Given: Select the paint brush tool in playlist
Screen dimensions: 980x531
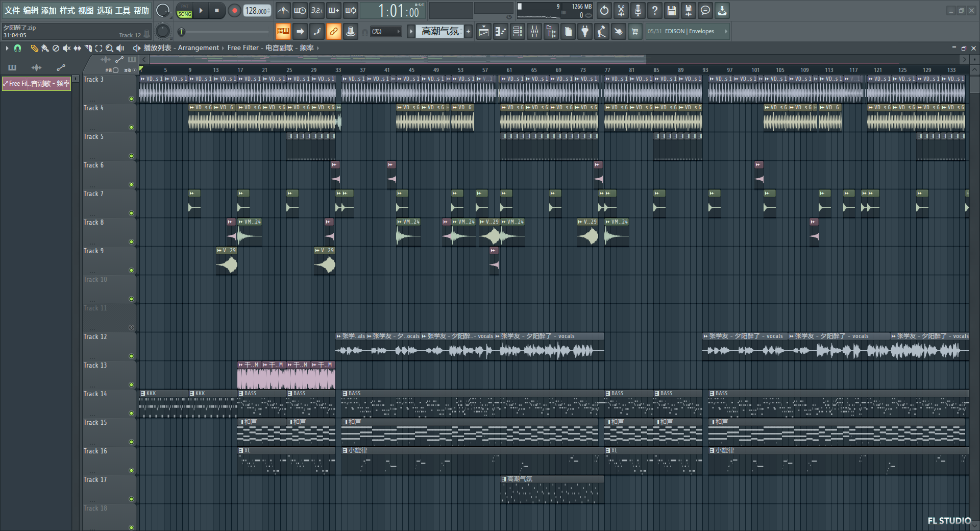Looking at the screenshot, I should pos(45,48).
